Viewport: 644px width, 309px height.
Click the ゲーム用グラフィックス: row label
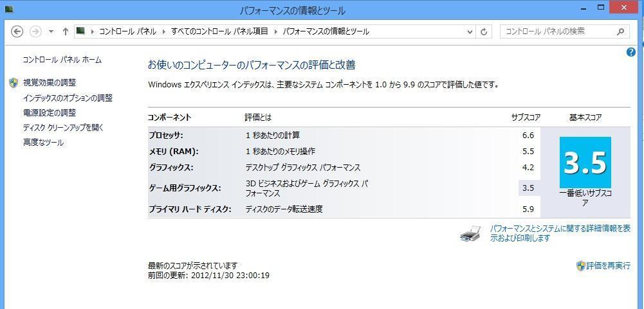pos(185,188)
